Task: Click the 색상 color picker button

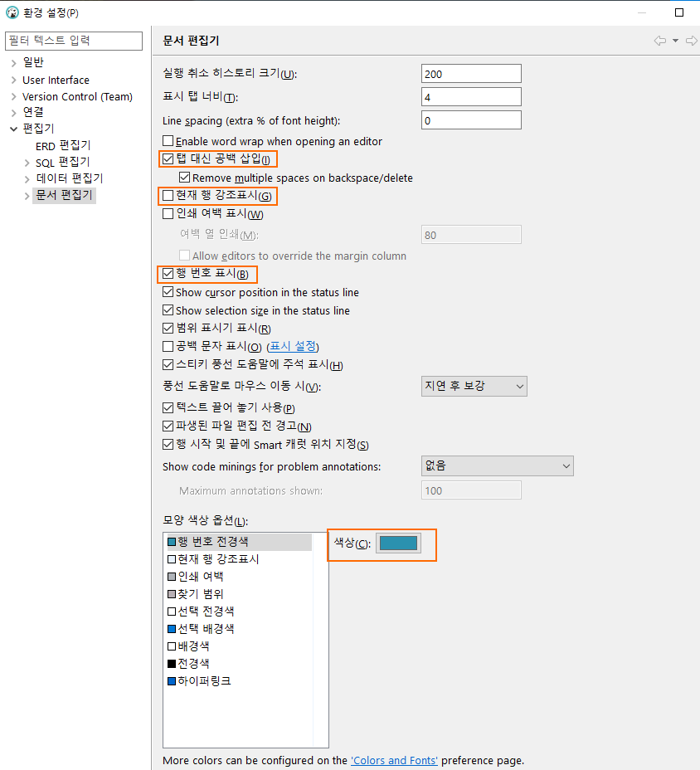Action: tap(398, 543)
